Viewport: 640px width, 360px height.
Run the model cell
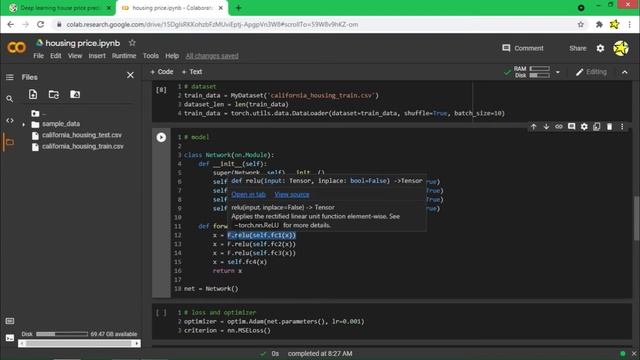[161, 137]
